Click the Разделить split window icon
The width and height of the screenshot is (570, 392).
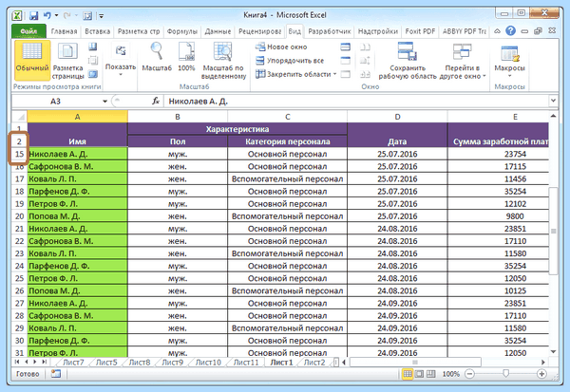tap(346, 47)
